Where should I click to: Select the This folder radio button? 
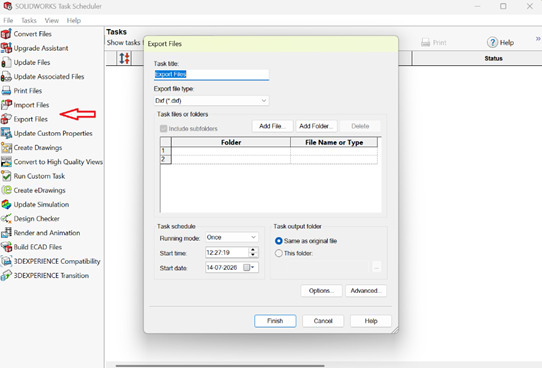279,253
